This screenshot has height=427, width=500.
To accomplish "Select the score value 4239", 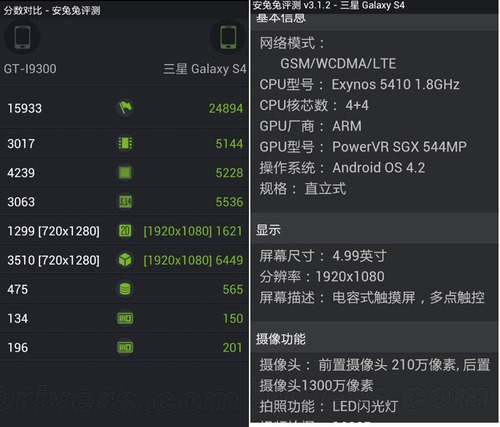I will pyautogui.click(x=21, y=173).
